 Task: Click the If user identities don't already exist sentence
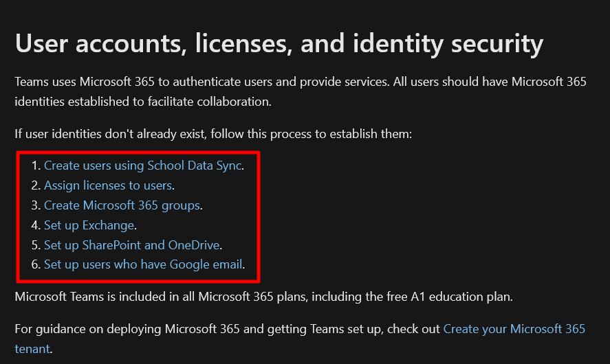pyautogui.click(x=213, y=134)
